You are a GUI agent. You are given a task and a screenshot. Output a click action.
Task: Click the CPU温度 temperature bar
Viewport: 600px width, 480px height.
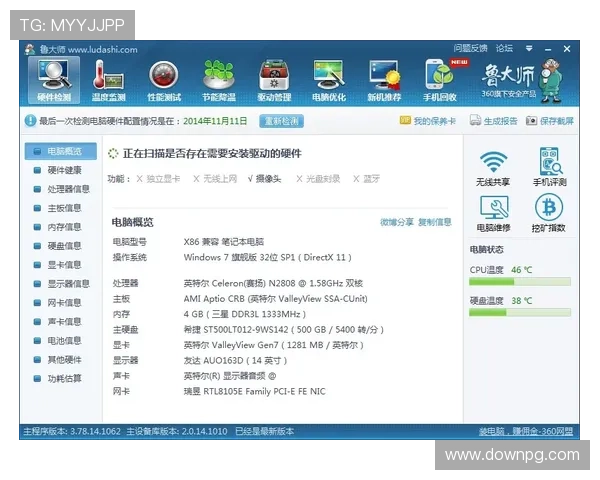pos(520,282)
